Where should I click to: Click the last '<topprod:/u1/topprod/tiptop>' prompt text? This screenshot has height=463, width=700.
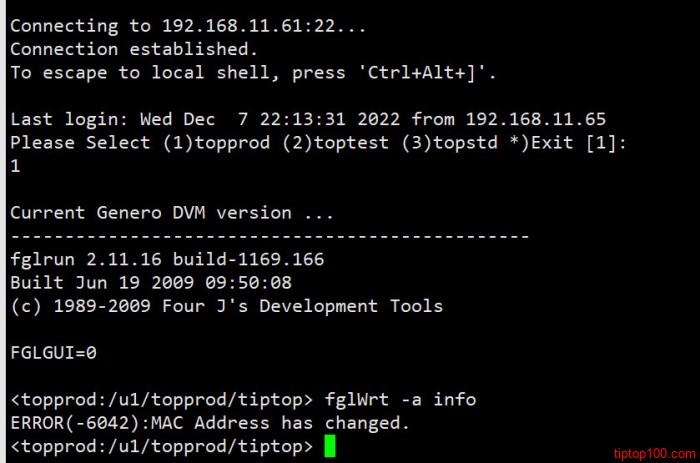(x=162, y=446)
